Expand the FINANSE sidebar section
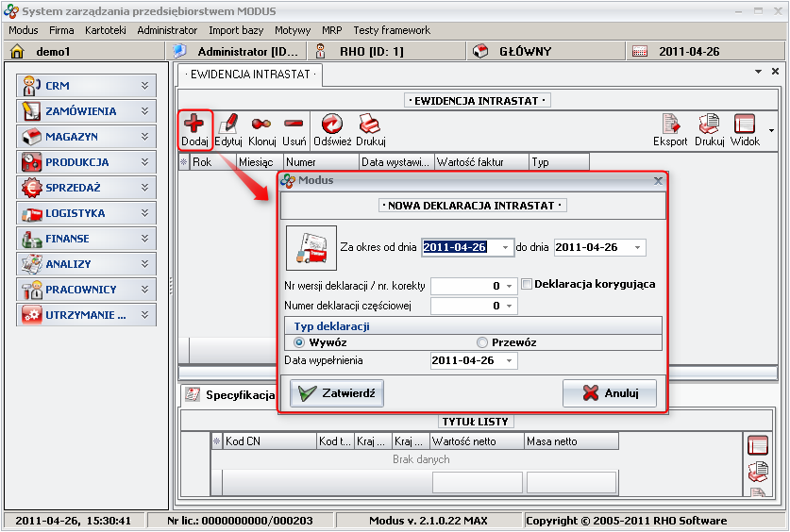This screenshot has width=790, height=532. [x=87, y=239]
